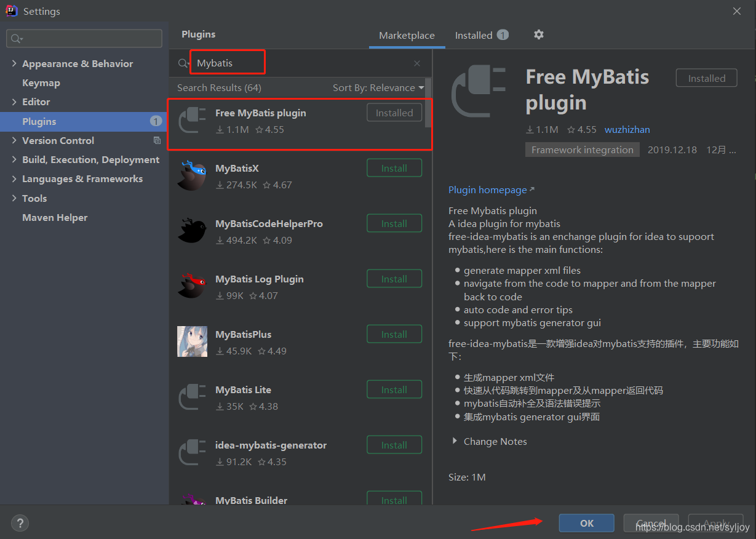Click the MyBatis Log Plugin bird icon
This screenshot has height=539, width=756.
192,286
